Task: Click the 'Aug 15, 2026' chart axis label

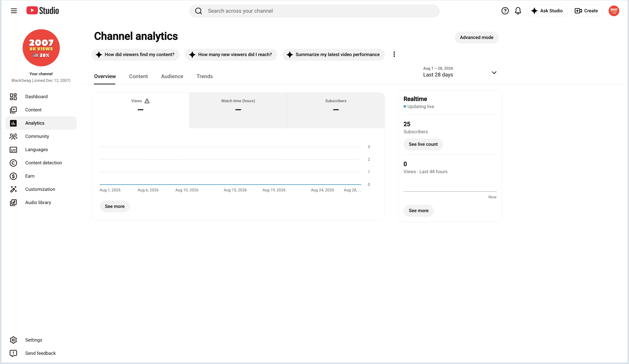Action: click(235, 190)
